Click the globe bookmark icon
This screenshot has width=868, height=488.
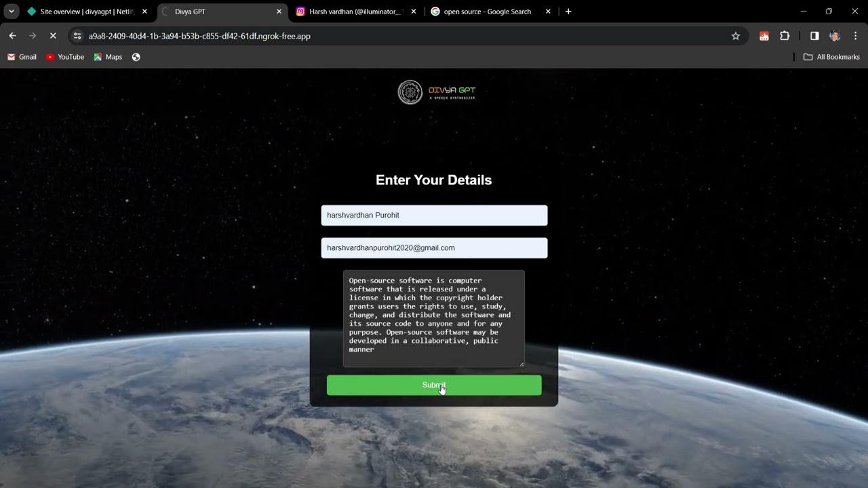click(x=136, y=57)
